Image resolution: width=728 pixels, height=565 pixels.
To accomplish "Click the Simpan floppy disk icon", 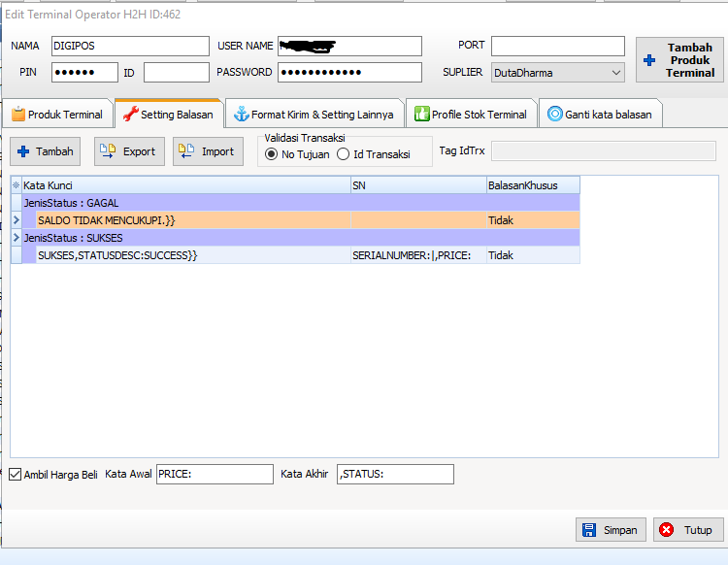I will (x=588, y=530).
